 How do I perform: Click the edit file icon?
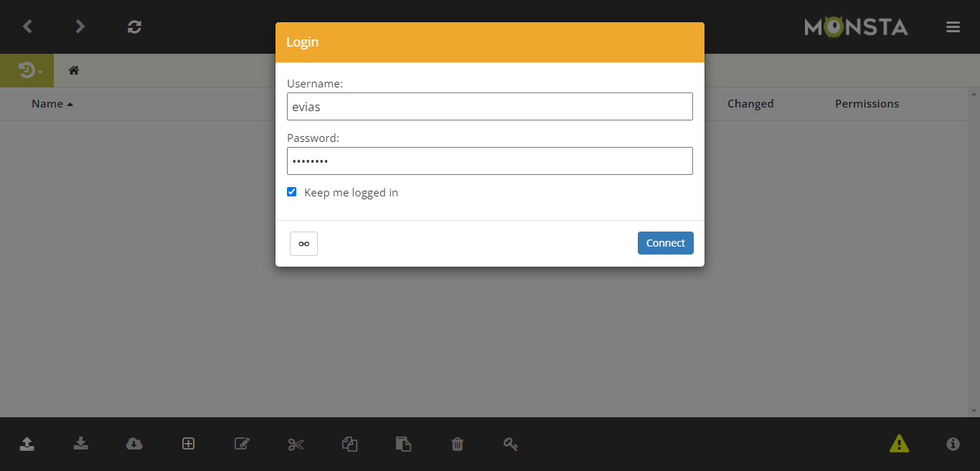point(242,444)
